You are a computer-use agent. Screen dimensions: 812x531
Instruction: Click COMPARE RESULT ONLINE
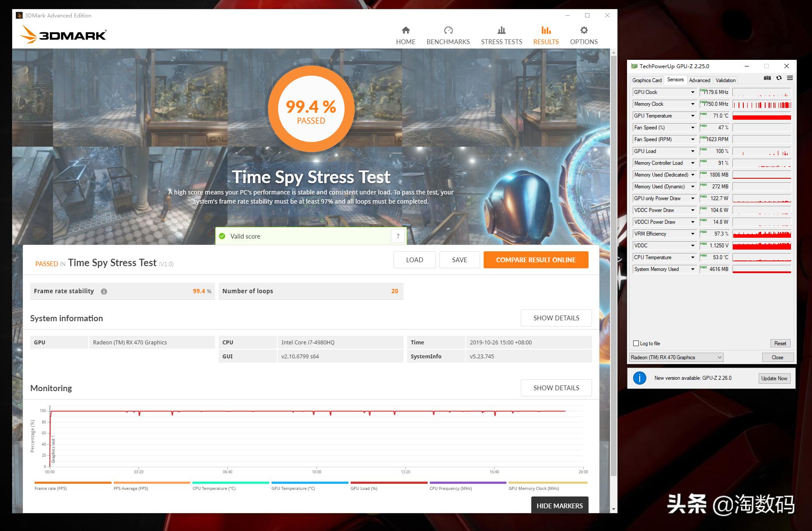(536, 260)
